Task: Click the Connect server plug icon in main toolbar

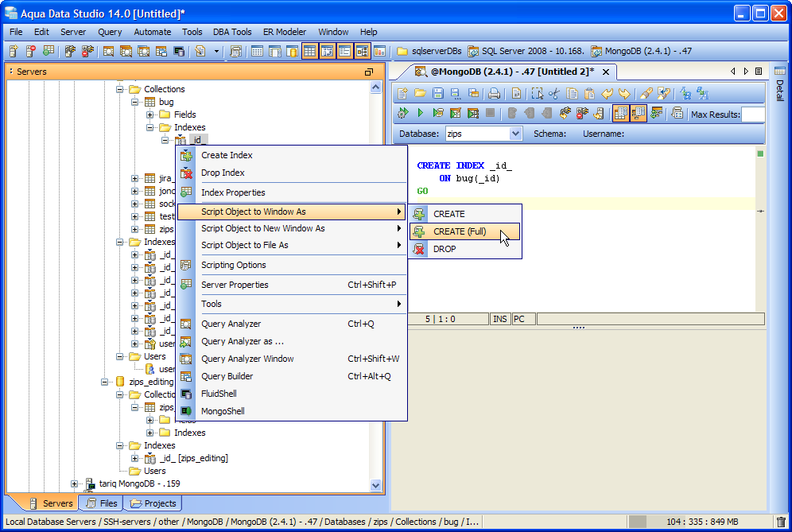Action: click(70, 51)
